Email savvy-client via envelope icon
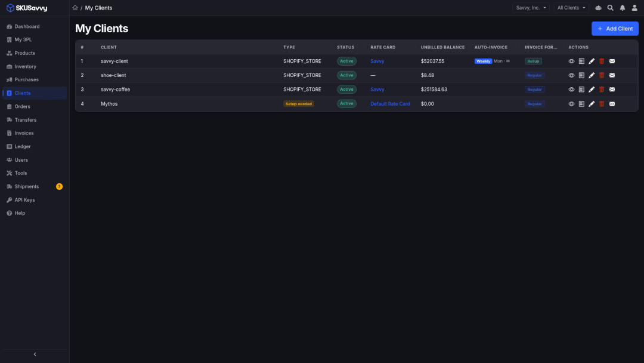The height and width of the screenshot is (363, 644). 612,61
